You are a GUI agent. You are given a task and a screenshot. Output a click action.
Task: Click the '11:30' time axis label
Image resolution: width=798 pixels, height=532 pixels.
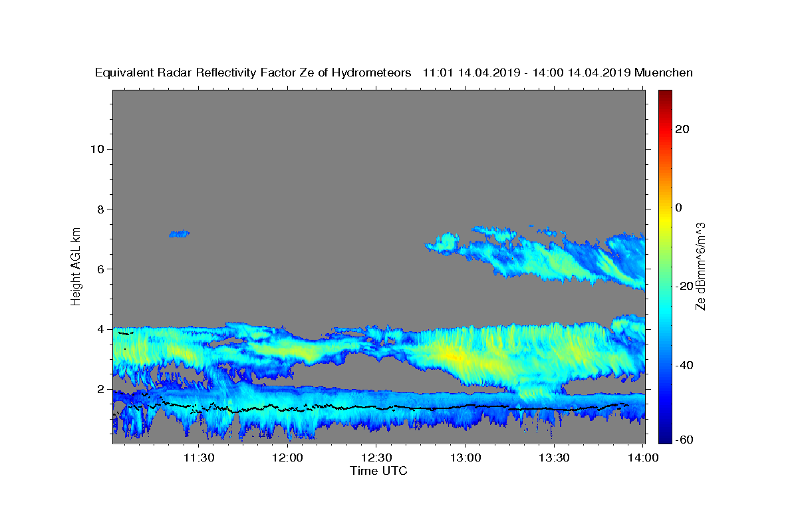pyautogui.click(x=198, y=458)
